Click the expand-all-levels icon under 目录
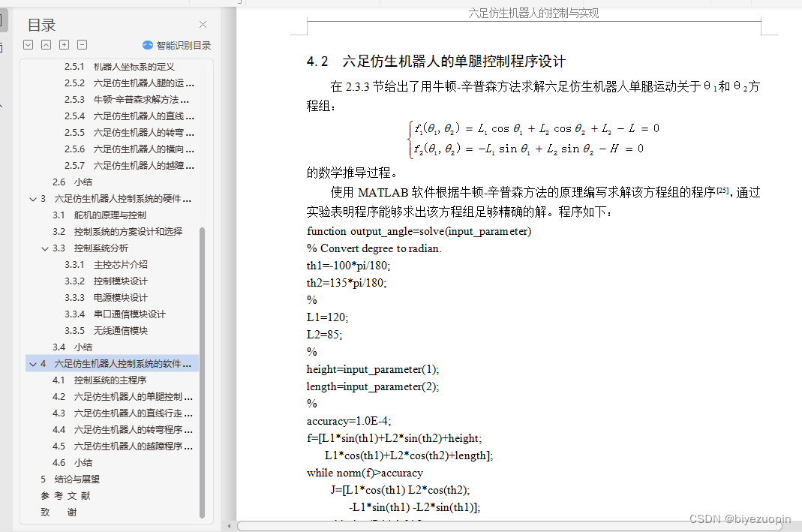Screen dimensions: 802x532 click(x=28, y=44)
